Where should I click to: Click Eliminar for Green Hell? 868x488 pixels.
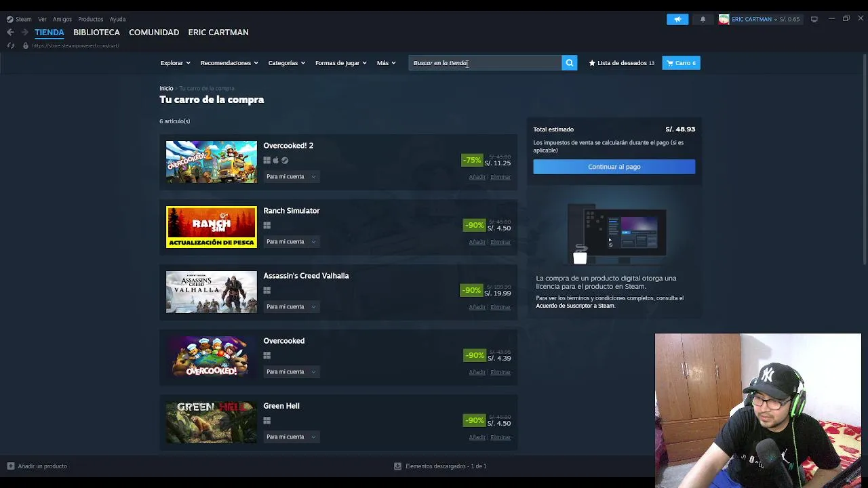pos(500,437)
